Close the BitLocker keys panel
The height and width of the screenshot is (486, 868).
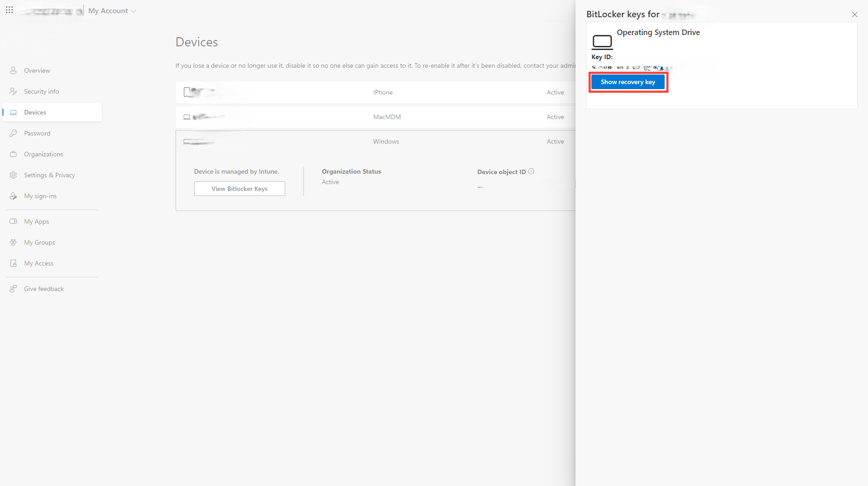click(854, 15)
